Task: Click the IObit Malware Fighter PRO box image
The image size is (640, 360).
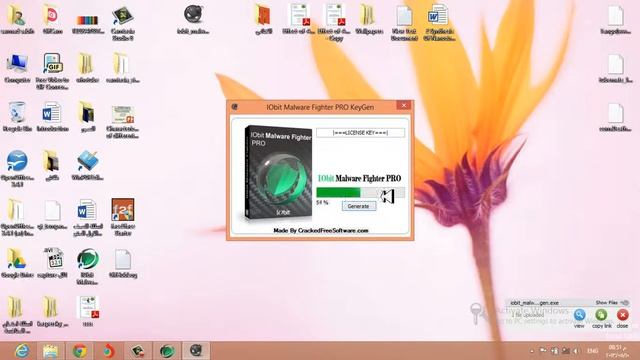Action: tap(278, 172)
